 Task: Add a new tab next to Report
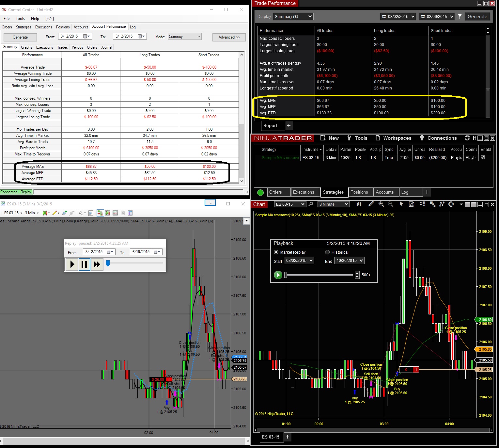click(289, 125)
